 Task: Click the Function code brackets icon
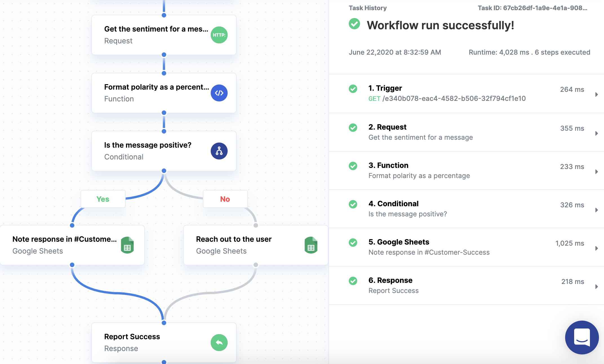(x=219, y=93)
